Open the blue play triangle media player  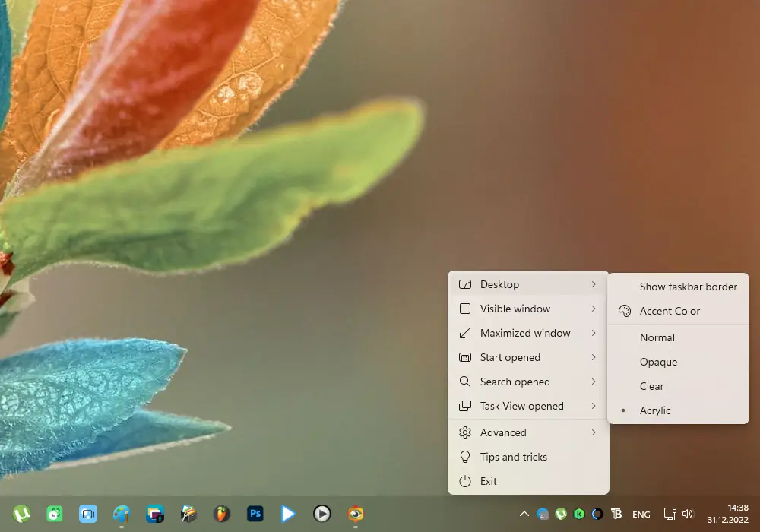[x=288, y=514]
